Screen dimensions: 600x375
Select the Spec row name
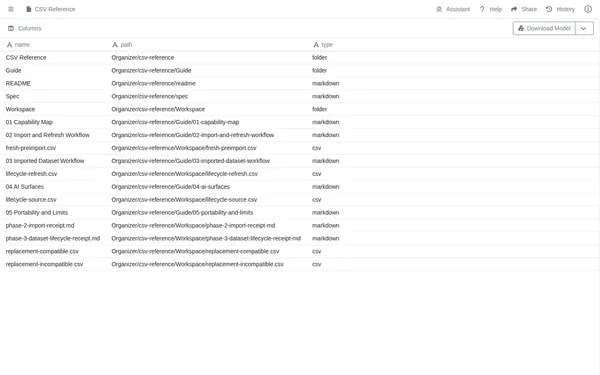12,96
